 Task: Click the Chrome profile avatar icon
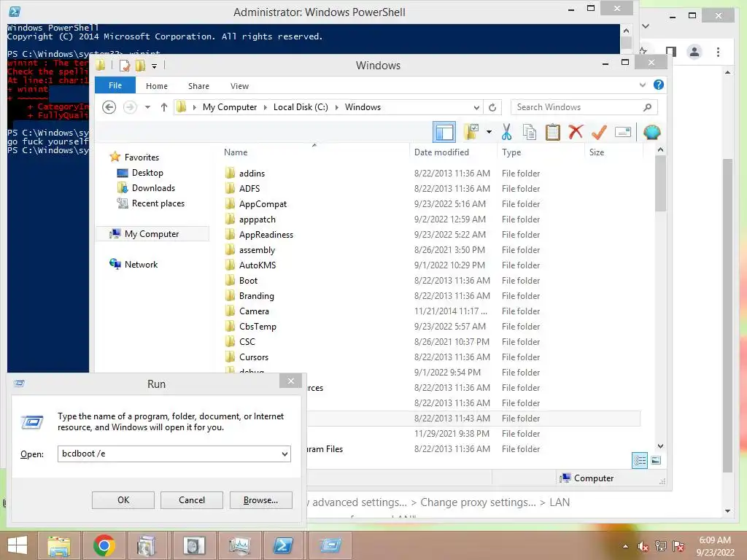point(694,52)
